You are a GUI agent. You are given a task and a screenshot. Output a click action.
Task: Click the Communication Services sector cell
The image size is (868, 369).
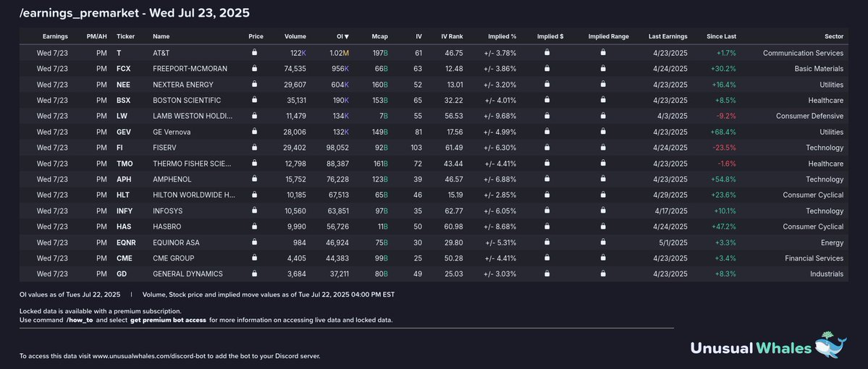(804, 53)
